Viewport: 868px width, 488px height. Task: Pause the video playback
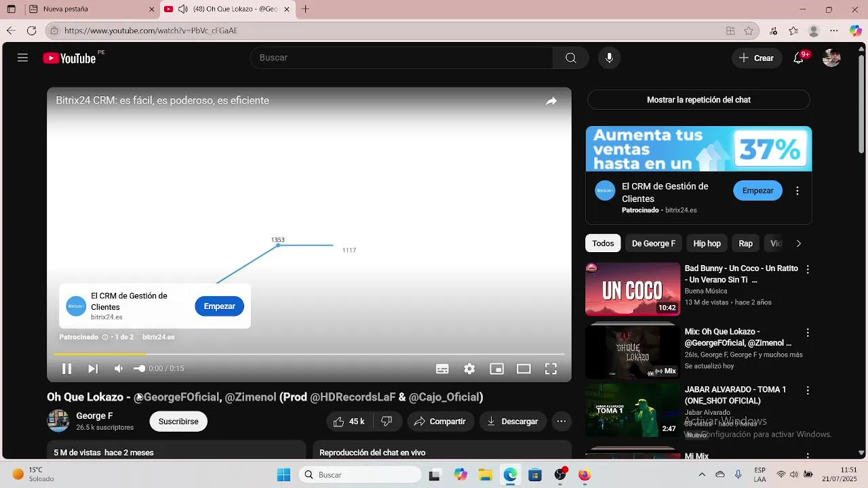[66, 369]
